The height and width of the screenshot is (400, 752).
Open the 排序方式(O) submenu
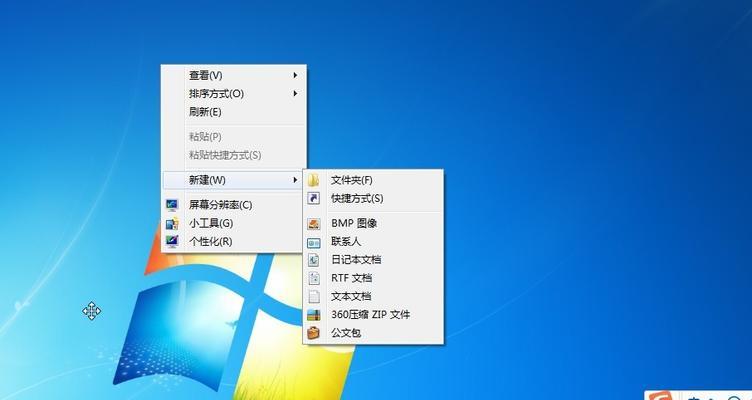234,94
